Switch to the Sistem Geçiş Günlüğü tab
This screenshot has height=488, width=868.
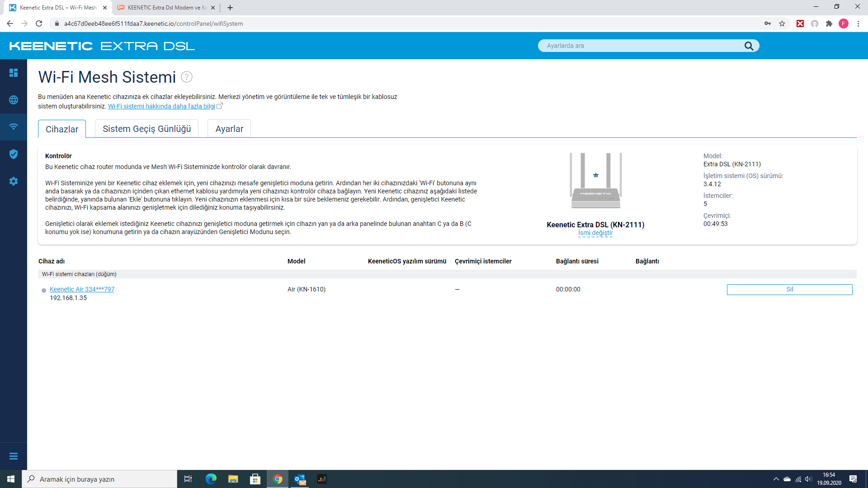146,129
